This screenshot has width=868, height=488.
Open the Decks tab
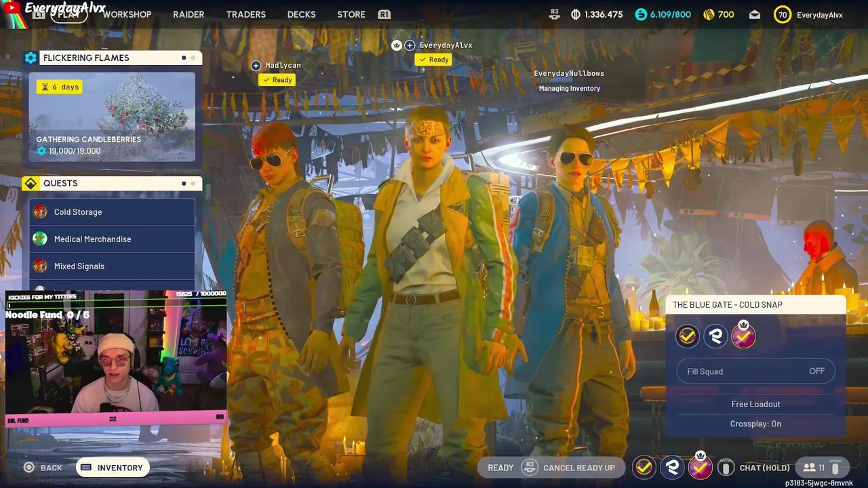tap(302, 14)
